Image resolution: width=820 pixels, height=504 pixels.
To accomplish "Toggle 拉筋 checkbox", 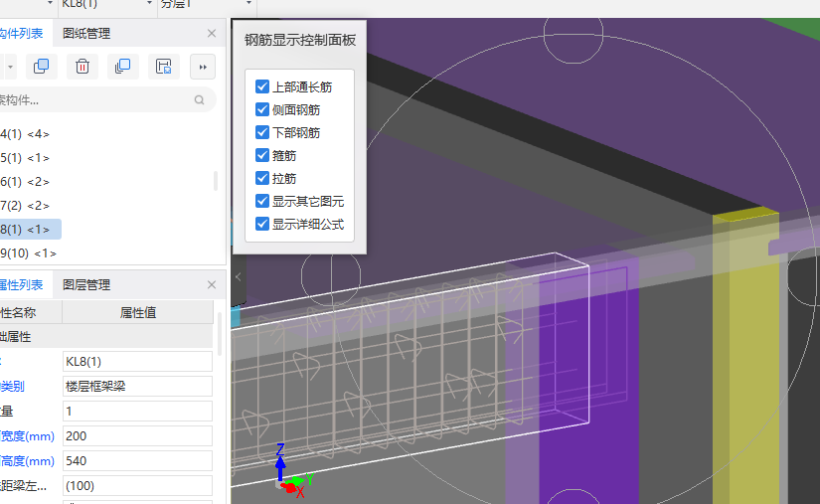I will point(262,178).
